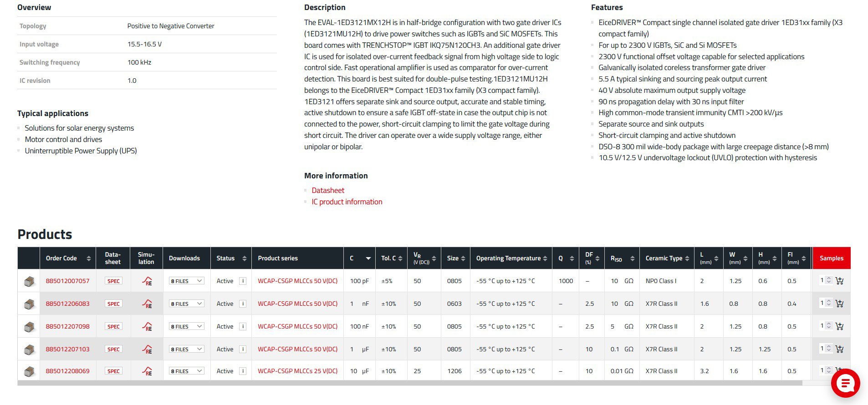The height and width of the screenshot is (405, 868).
Task: View capacitor thumbnail for 885012206083
Action: pos(29,304)
